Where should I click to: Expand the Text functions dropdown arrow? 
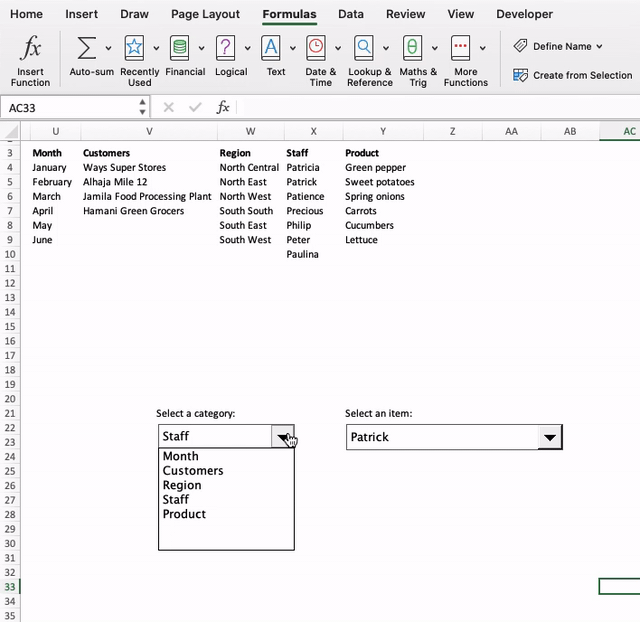[293, 48]
